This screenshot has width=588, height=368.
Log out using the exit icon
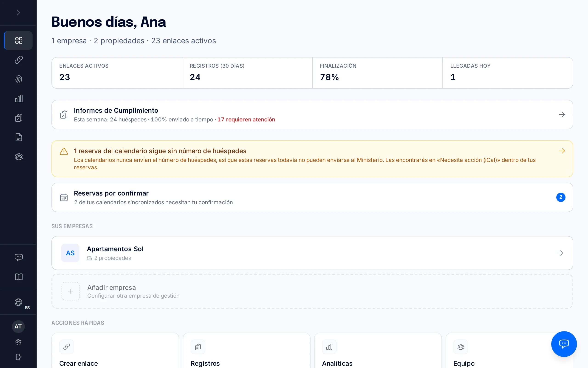(18, 357)
